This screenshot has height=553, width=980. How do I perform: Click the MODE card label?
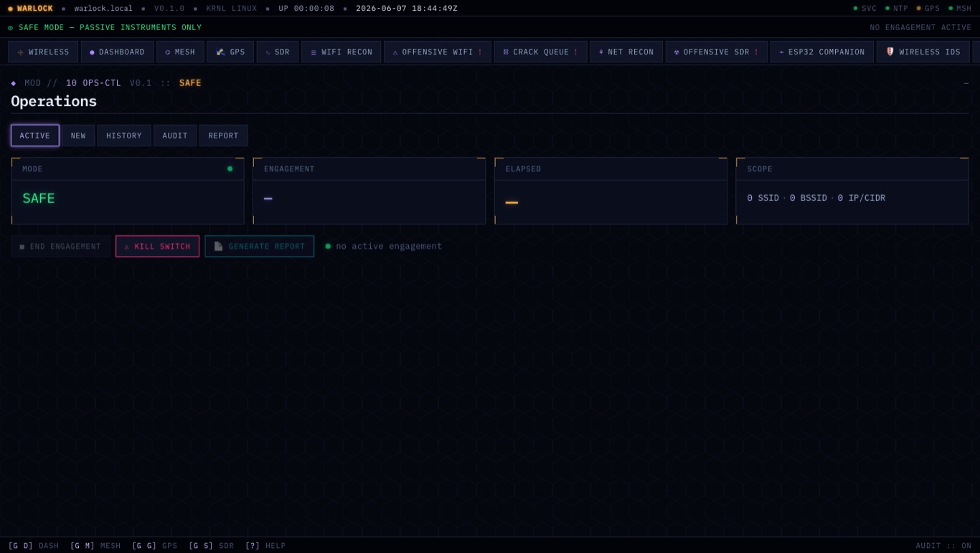(32, 169)
